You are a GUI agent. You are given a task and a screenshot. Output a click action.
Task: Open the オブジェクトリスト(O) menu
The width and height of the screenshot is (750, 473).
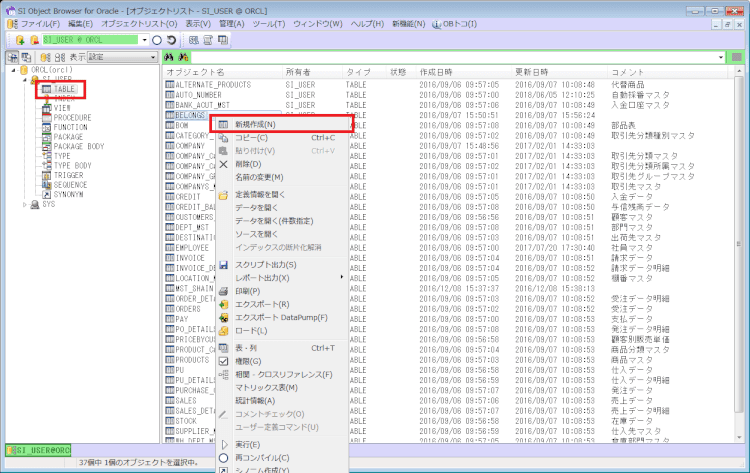[139, 24]
